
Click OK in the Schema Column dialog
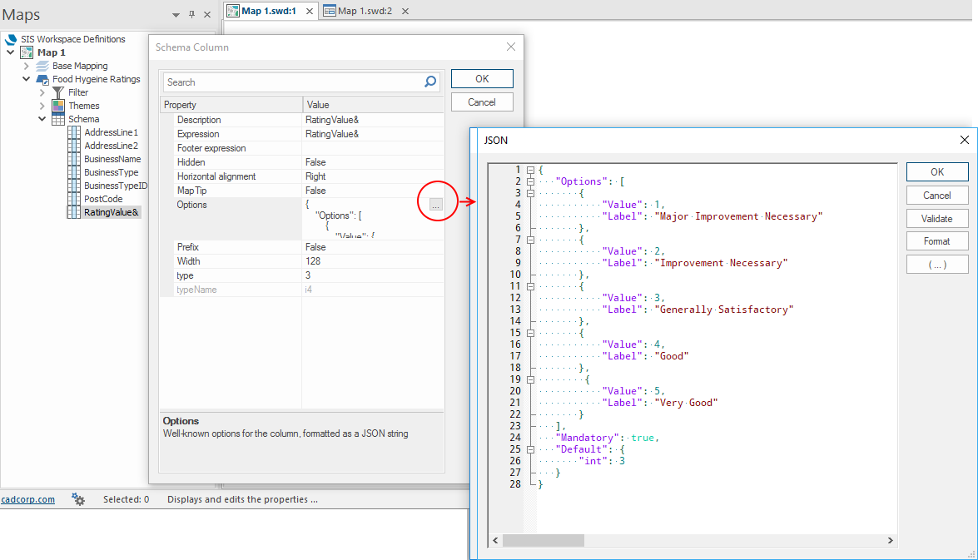click(x=482, y=78)
